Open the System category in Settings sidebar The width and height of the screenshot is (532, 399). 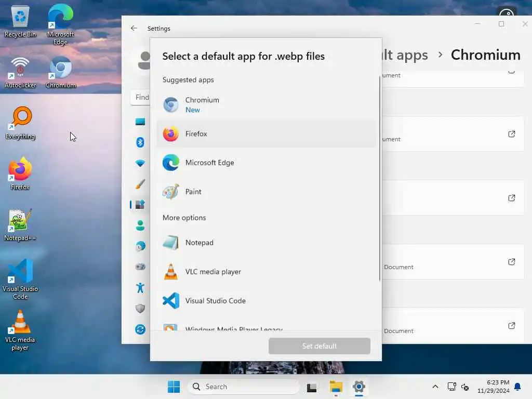pyautogui.click(x=140, y=122)
